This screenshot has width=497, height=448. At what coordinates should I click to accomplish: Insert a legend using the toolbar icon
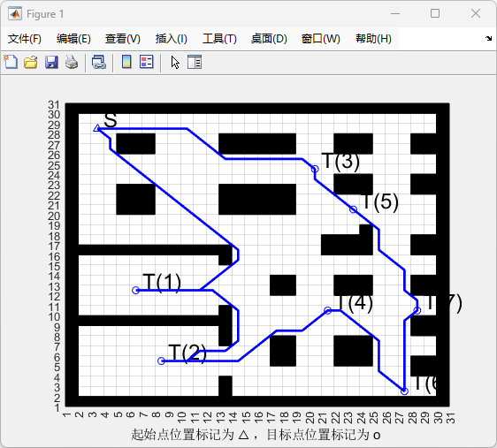(x=147, y=62)
